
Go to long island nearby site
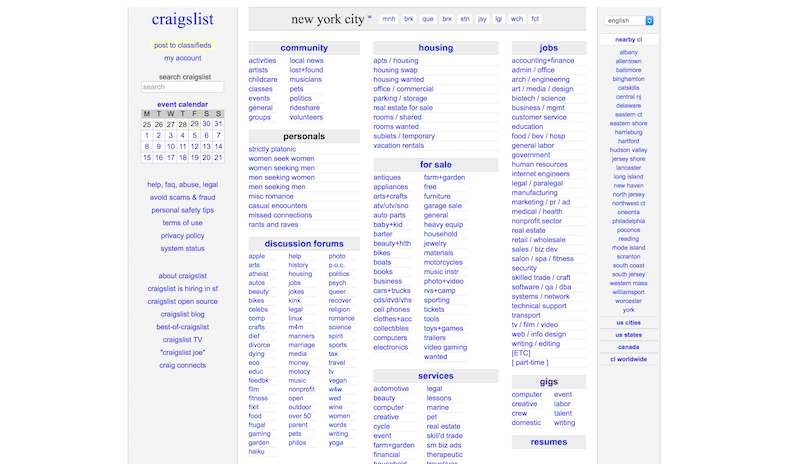point(629,177)
